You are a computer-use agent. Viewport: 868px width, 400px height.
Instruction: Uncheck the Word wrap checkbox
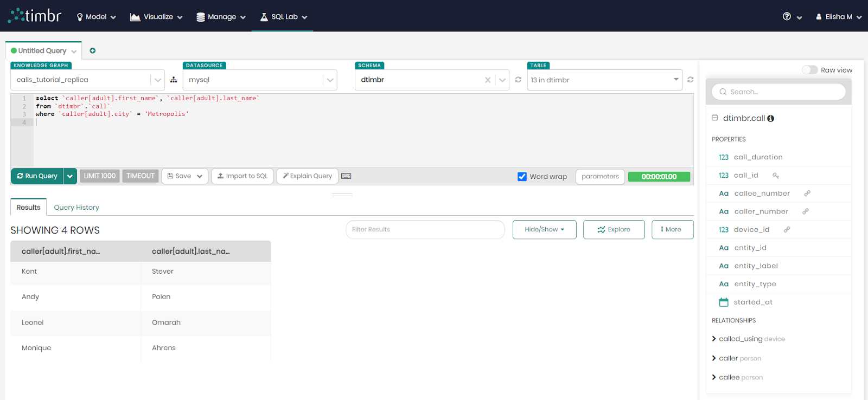point(522,177)
